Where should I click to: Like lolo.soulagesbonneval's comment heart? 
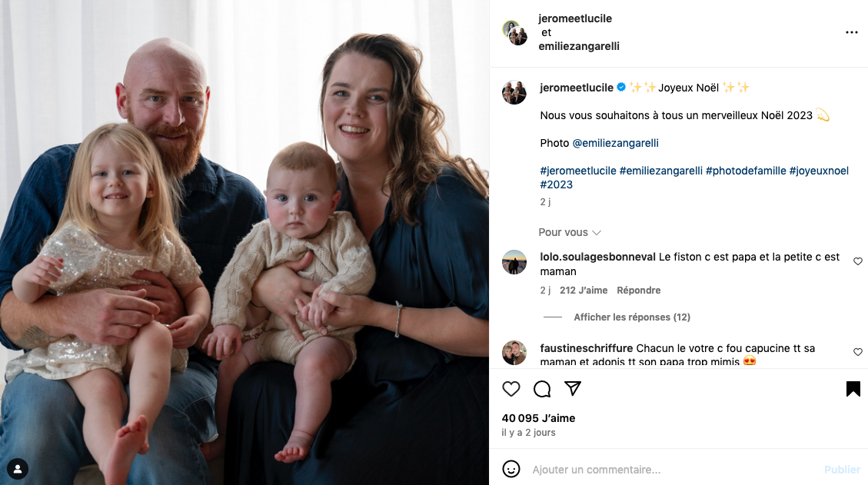coord(857,261)
